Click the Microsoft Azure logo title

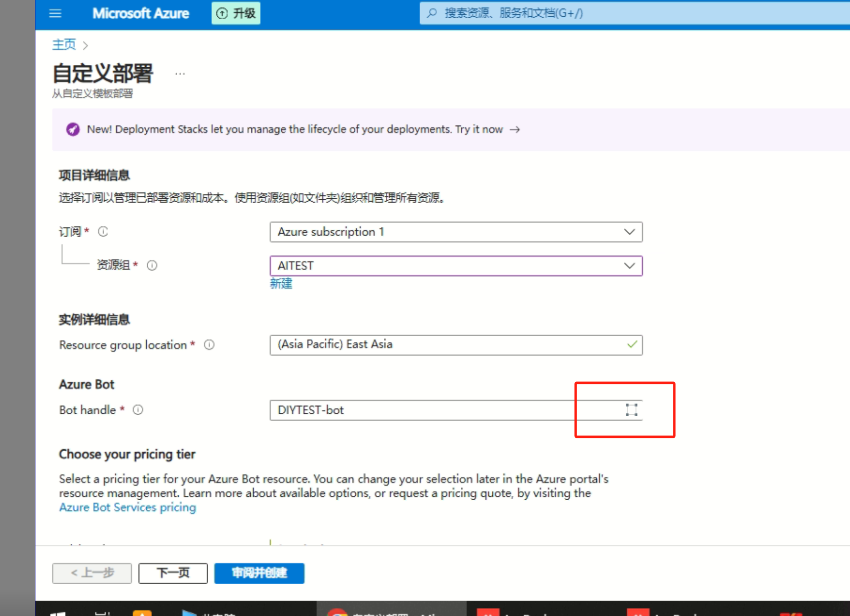click(x=141, y=14)
